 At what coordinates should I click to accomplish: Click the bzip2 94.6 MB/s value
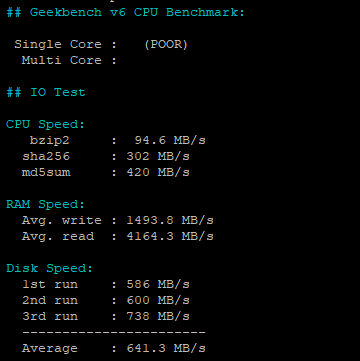pos(170,140)
